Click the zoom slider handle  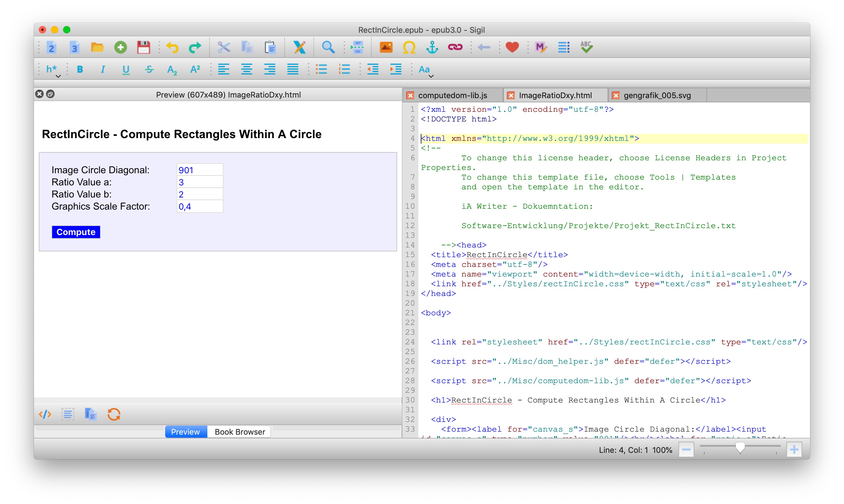click(x=740, y=448)
